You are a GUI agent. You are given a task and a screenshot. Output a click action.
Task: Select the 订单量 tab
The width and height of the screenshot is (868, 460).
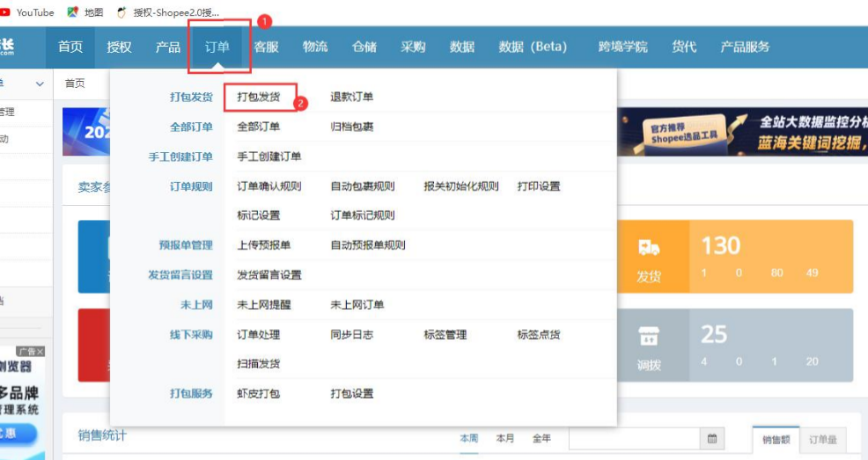(x=822, y=439)
